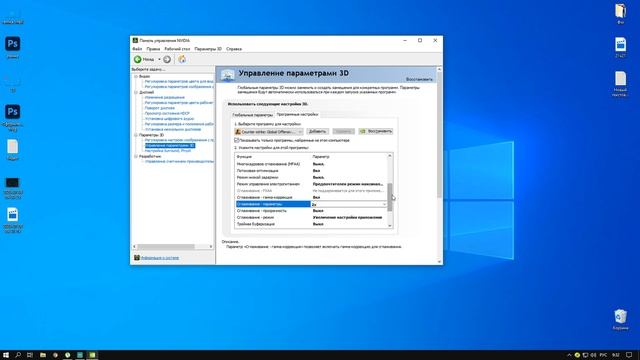This screenshot has width=640, height=360.
Task: Click the grey Forward arrow toolbar icon
Action: [x=167, y=59]
